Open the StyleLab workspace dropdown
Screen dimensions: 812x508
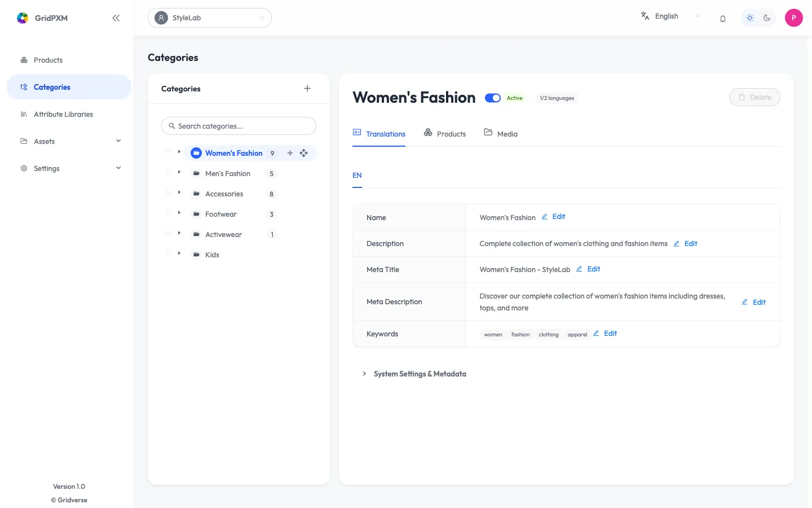tap(210, 18)
